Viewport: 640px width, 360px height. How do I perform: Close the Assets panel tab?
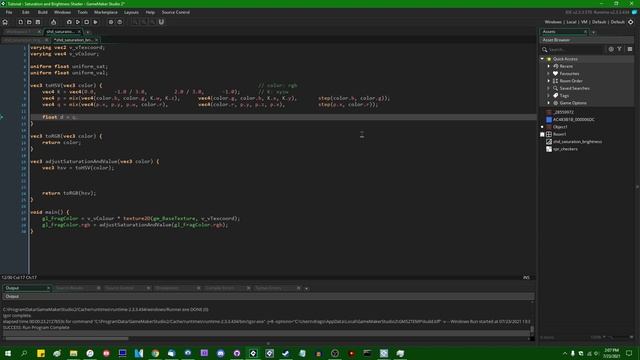585,31
